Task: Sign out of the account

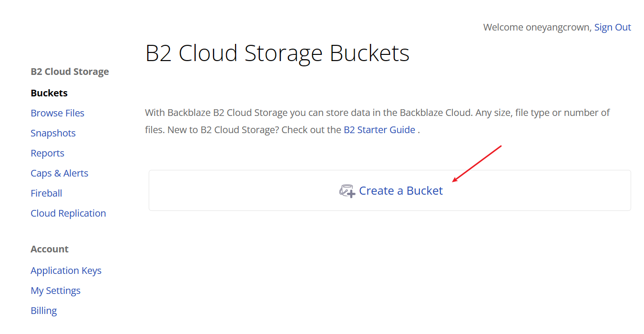Action: click(612, 27)
